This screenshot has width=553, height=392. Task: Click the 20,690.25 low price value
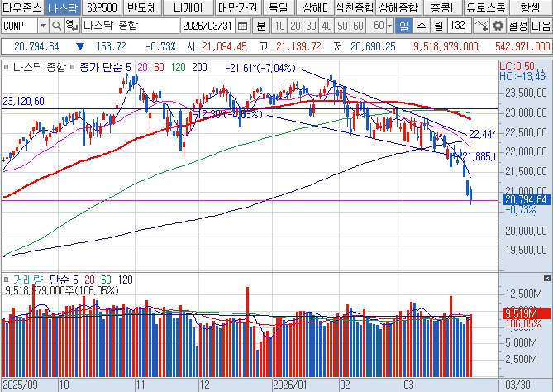click(x=373, y=46)
